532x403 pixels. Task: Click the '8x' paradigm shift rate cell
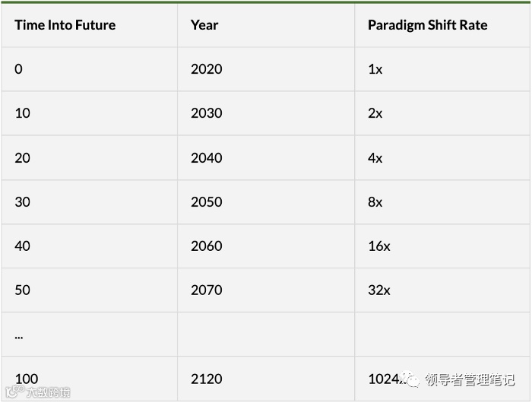(x=442, y=202)
